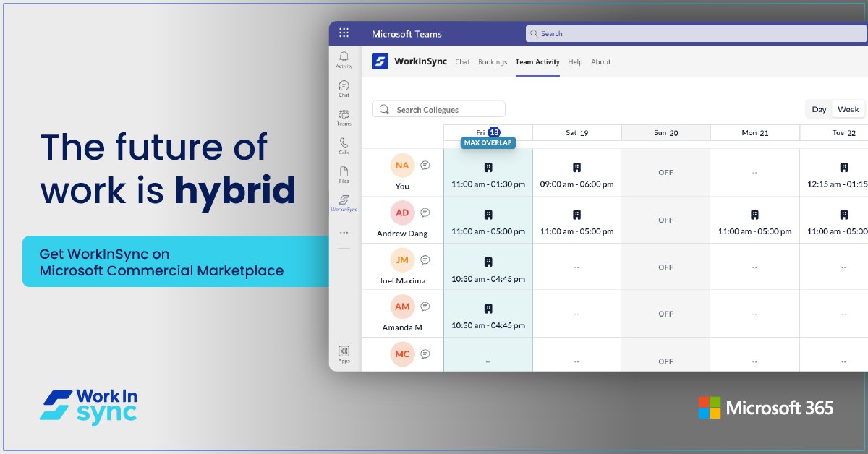Open Activity in the Teams sidebar
Screen dimensions: 868x454
point(344,60)
